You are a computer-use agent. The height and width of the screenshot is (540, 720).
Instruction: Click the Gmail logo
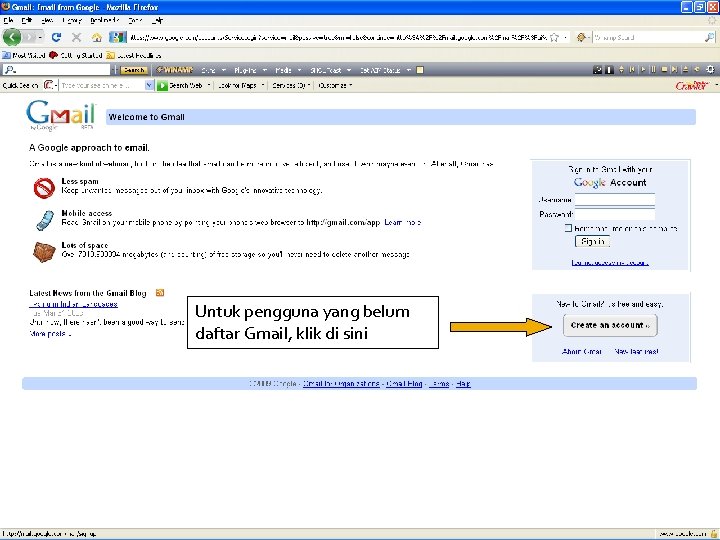pos(61,115)
